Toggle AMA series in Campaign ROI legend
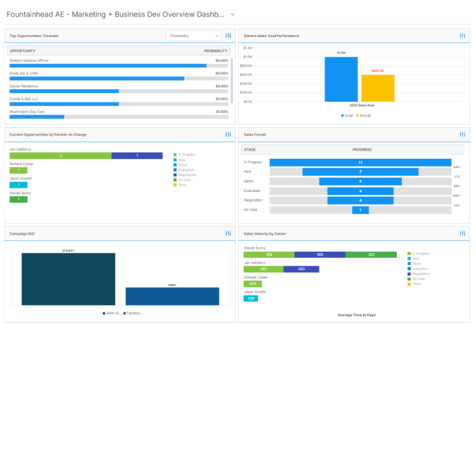476x462 pixels. pyautogui.click(x=112, y=313)
